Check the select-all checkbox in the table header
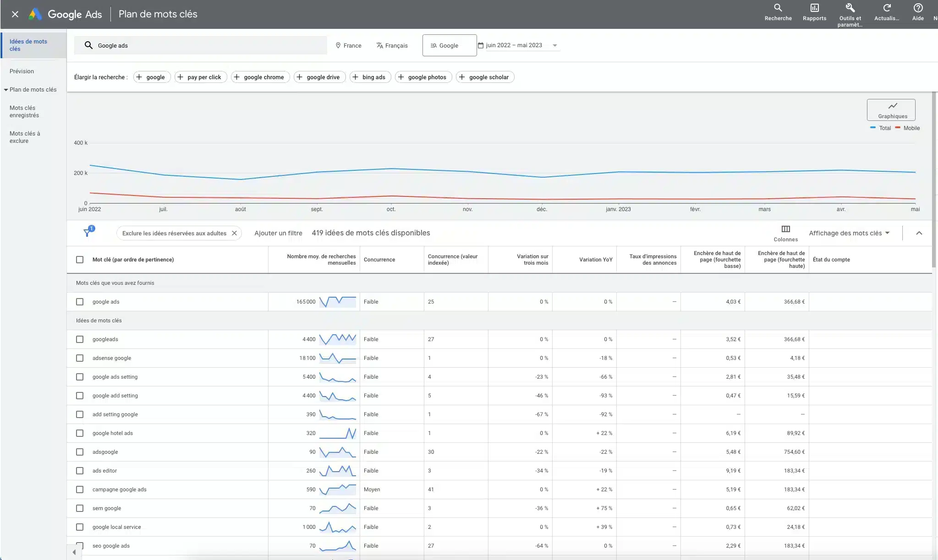Screen dimensions: 938x560 (80, 260)
